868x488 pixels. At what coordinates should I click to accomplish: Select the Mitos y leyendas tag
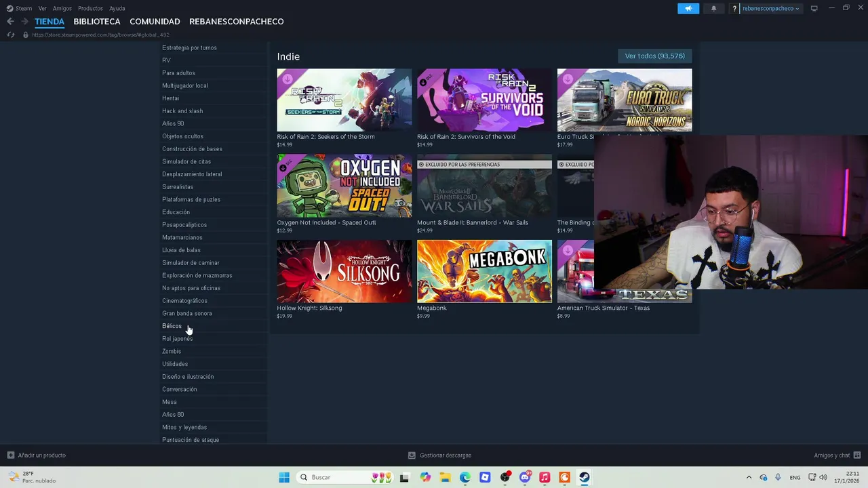pyautogui.click(x=184, y=428)
